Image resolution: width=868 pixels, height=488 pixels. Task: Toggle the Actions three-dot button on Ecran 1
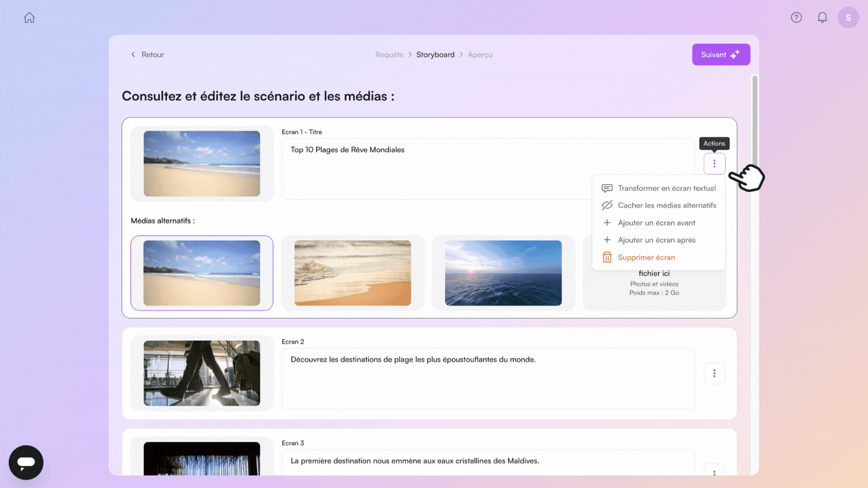pos(714,164)
